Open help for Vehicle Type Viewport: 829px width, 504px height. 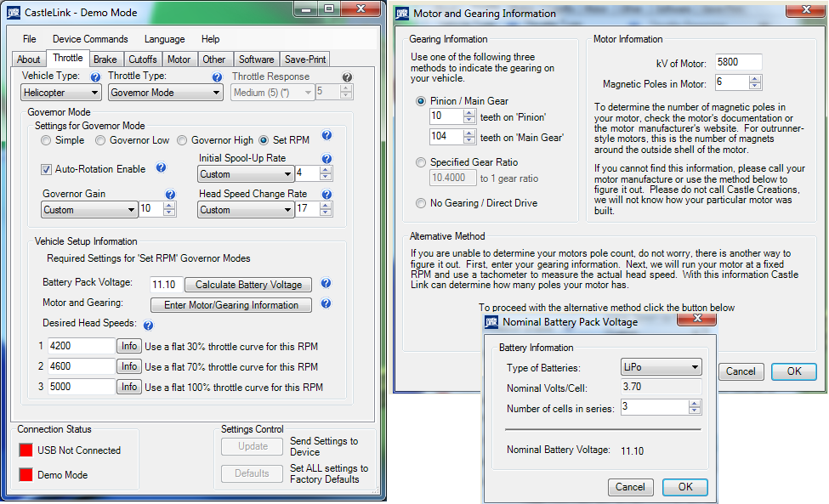(95, 77)
